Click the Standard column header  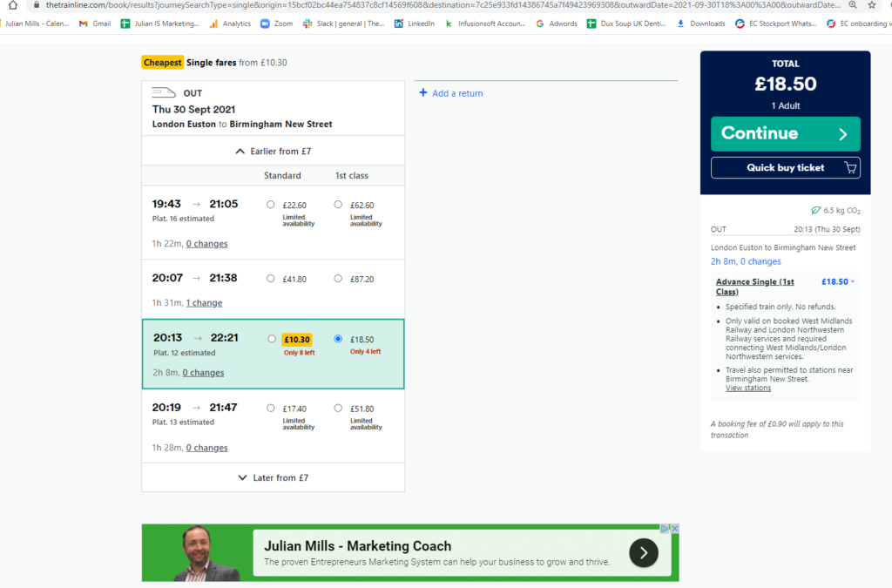point(282,176)
